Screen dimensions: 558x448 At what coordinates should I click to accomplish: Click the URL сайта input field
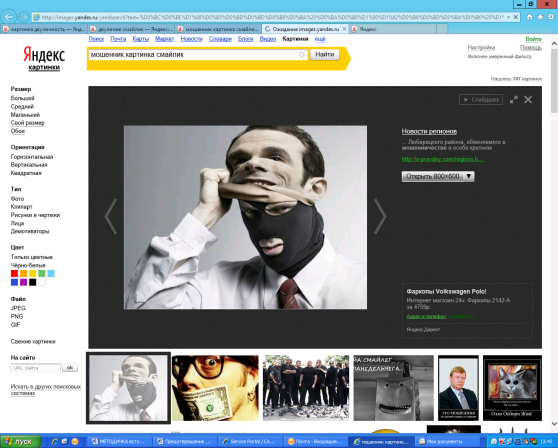[x=35, y=368]
